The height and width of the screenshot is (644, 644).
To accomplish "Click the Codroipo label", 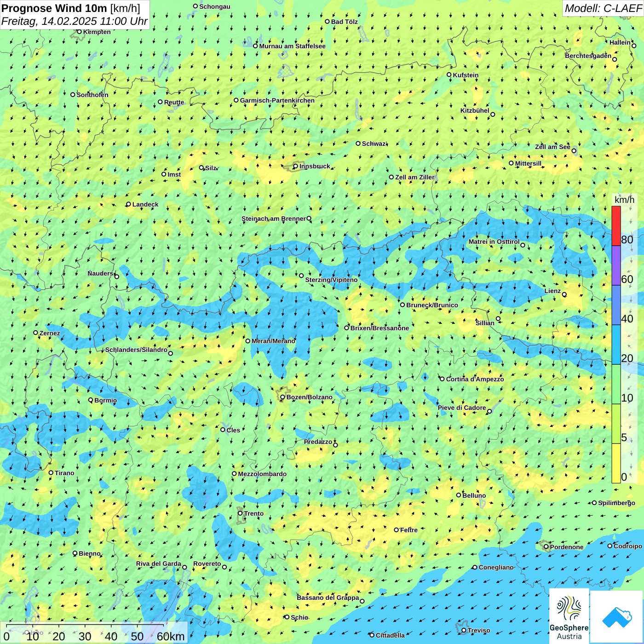I will [x=627, y=546].
